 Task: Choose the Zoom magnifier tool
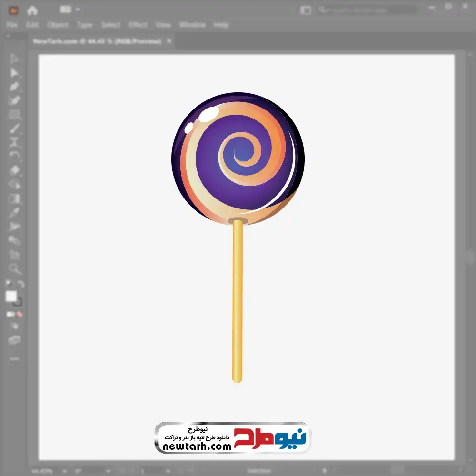14,269
